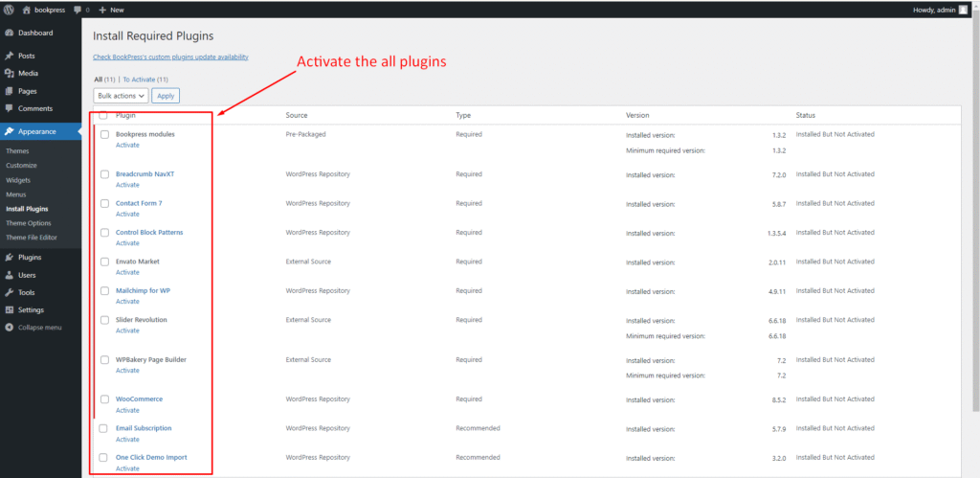Switch to the All (11) filter
The image size is (980, 478).
click(104, 80)
